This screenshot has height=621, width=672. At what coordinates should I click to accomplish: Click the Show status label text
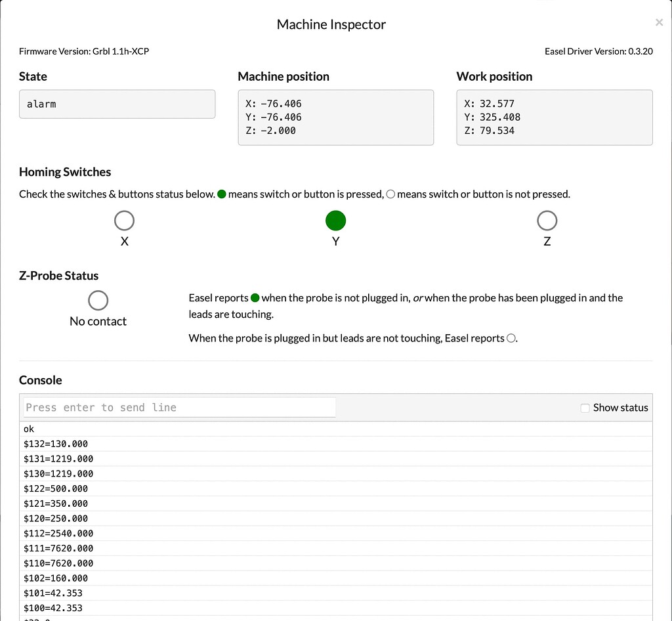[x=620, y=408]
